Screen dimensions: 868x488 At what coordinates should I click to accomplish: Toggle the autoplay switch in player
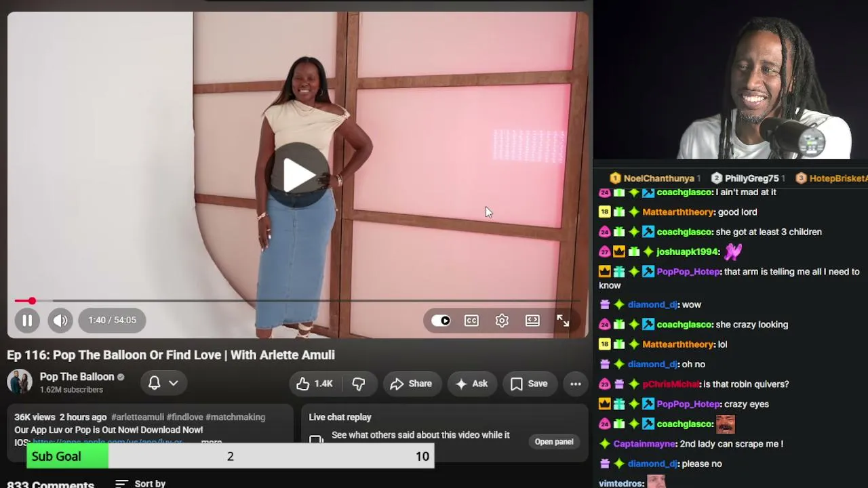click(x=441, y=321)
